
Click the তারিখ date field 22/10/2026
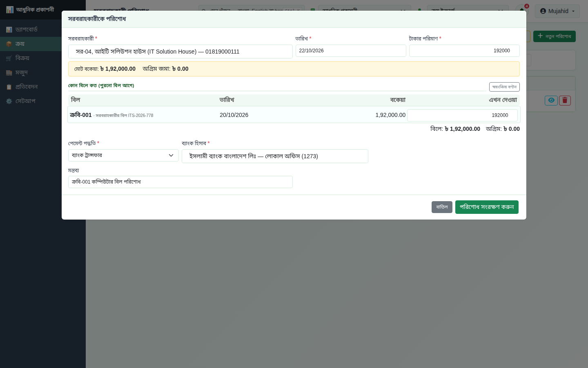[351, 51]
